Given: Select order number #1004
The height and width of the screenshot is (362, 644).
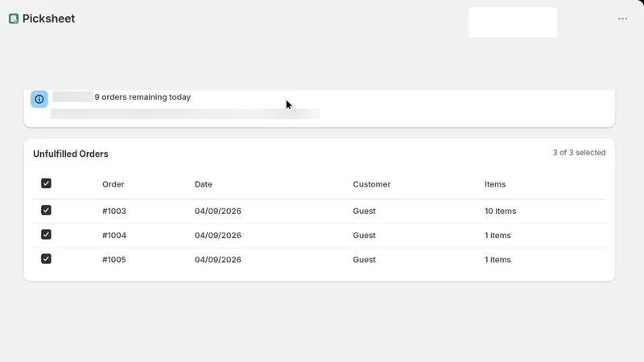Looking at the screenshot, I should 114,235.
